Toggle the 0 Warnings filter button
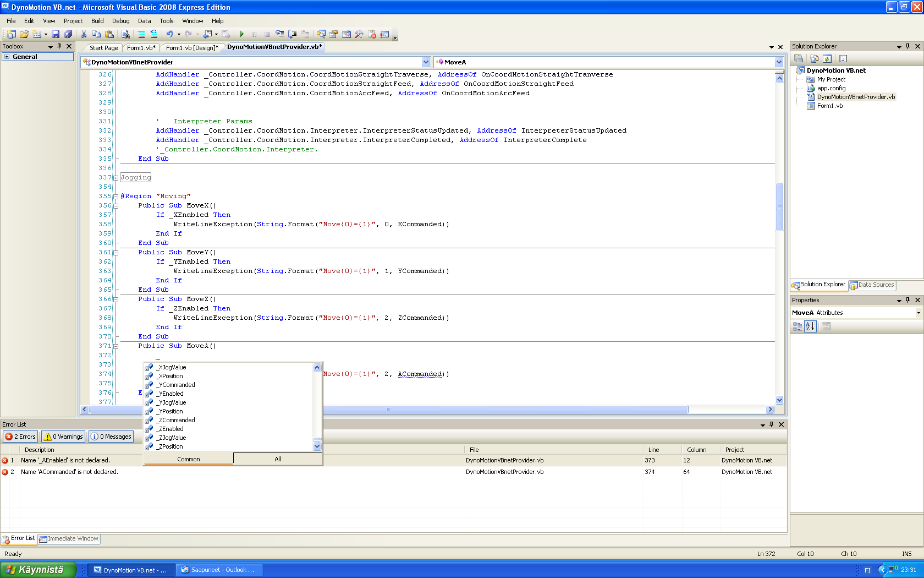The height and width of the screenshot is (578, 924). (63, 437)
